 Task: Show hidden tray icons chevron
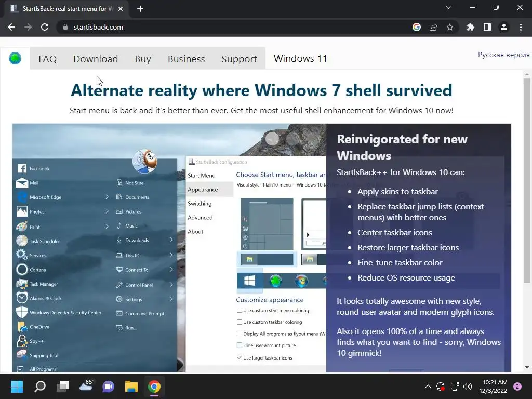point(428,387)
